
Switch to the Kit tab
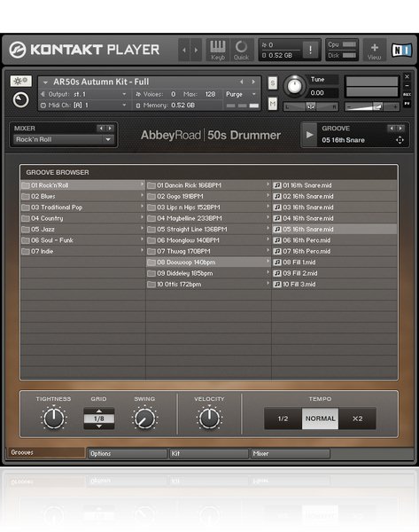click(x=209, y=454)
